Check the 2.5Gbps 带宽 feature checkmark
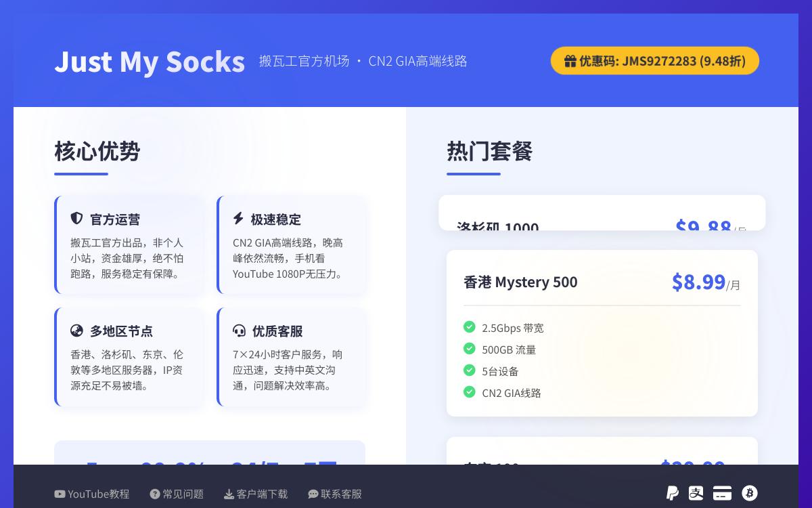Screen dimensions: 812x508 pos(470,327)
